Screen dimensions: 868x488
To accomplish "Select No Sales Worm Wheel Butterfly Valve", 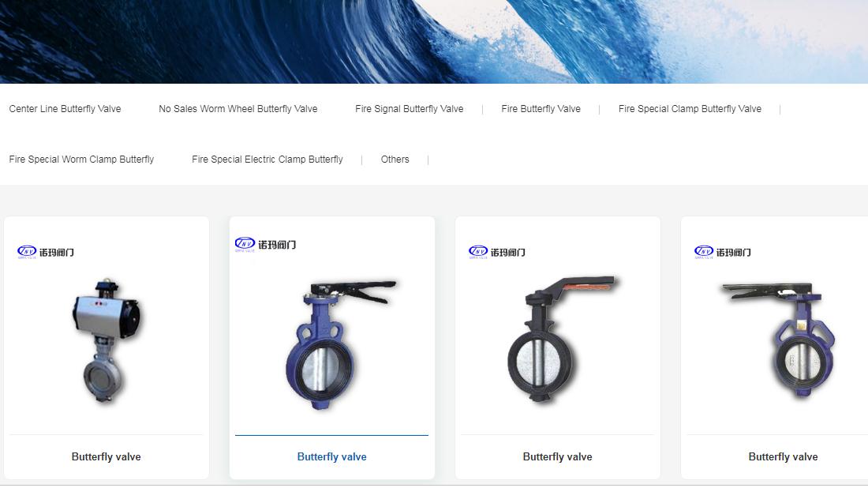I will 238,109.
